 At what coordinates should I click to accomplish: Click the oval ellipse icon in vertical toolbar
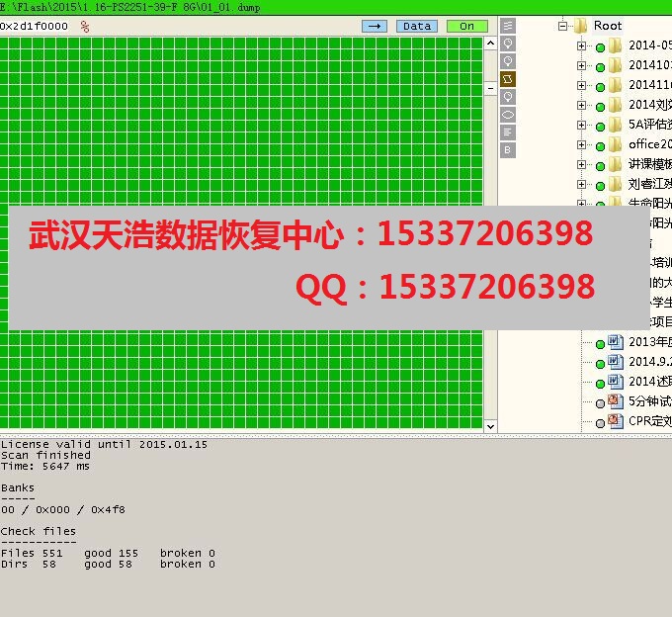pos(508,115)
